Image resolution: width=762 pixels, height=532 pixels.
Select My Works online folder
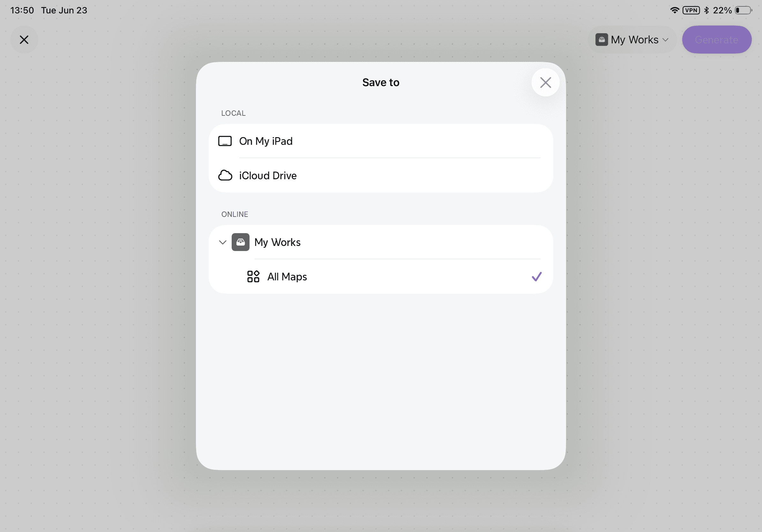381,242
